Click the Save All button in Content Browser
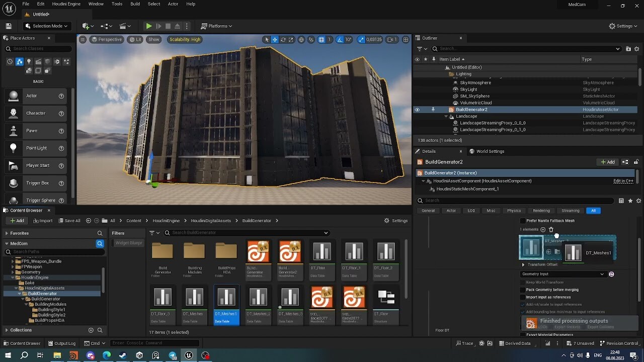Image resolution: width=644 pixels, height=362 pixels. coord(70,220)
